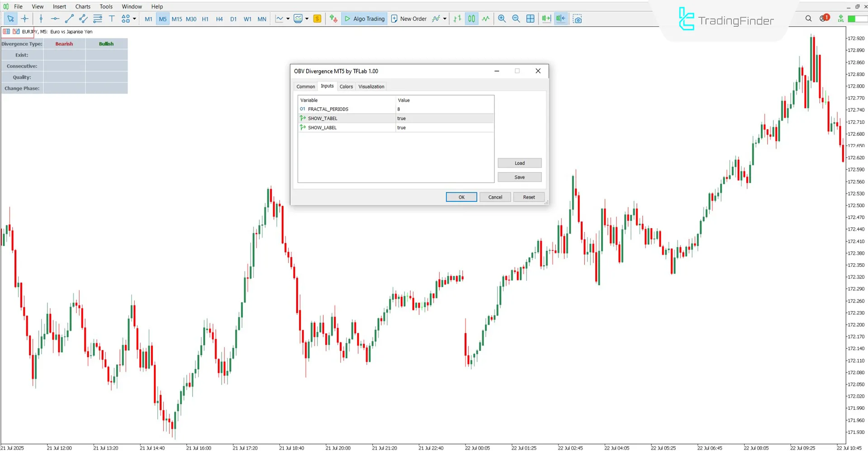Open the Market Watch dollar icon

pyautogui.click(x=317, y=19)
